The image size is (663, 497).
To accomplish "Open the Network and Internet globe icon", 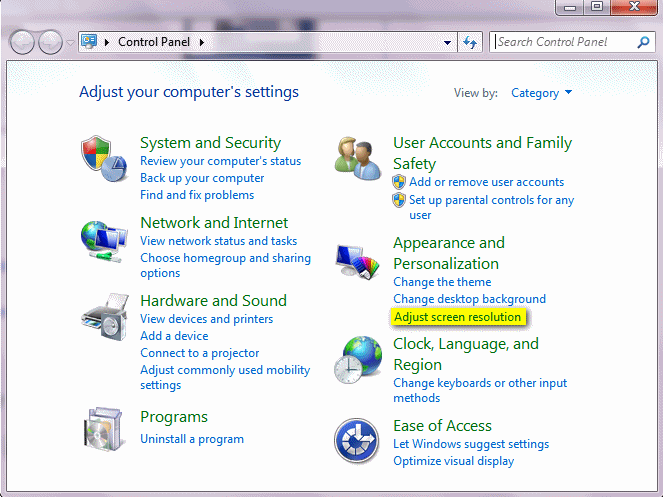I will (104, 242).
